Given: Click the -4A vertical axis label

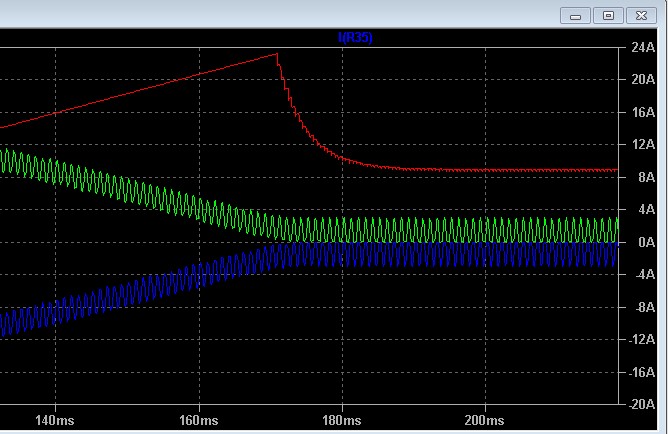Looking at the screenshot, I should point(645,274).
